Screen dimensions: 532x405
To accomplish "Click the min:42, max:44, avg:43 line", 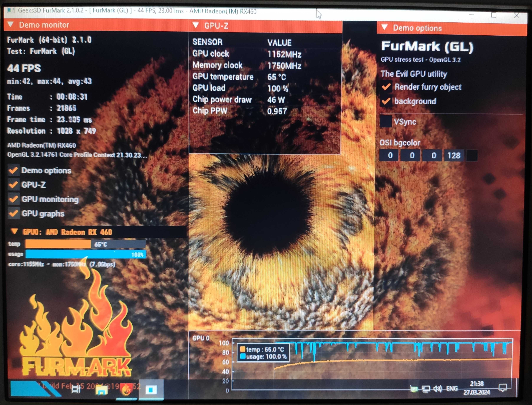I will [49, 81].
